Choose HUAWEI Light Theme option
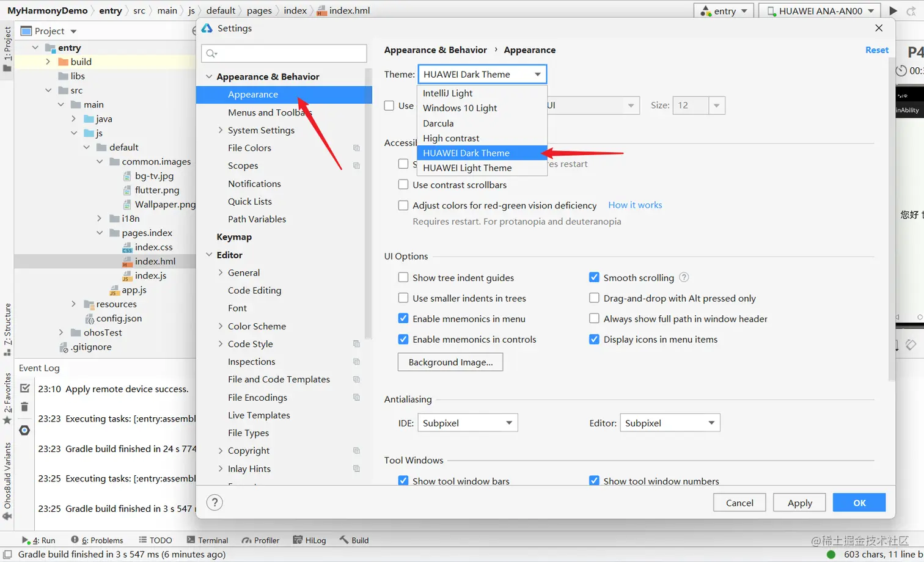 482,167
